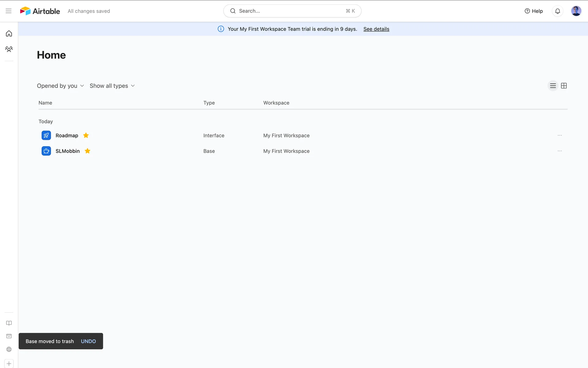588x368 pixels.
Task: Open the Marketplace icon in sidebar
Action: pos(9,336)
